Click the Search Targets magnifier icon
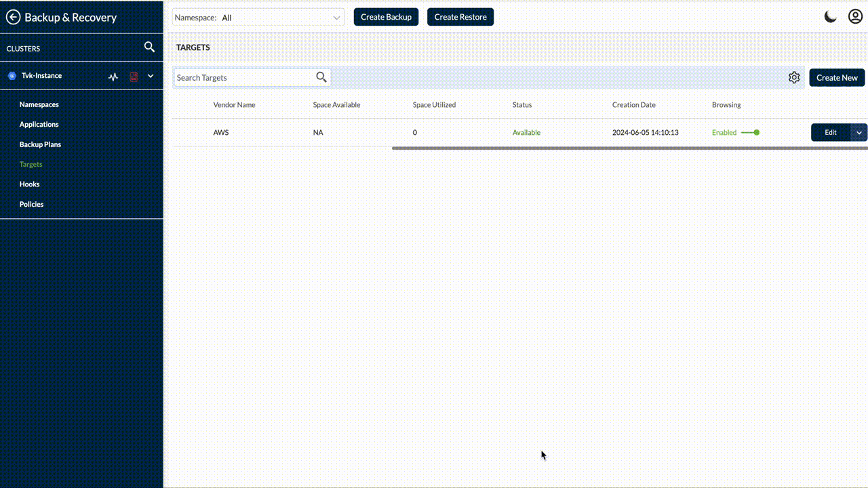Screen dimensions: 868x488 [321, 77]
